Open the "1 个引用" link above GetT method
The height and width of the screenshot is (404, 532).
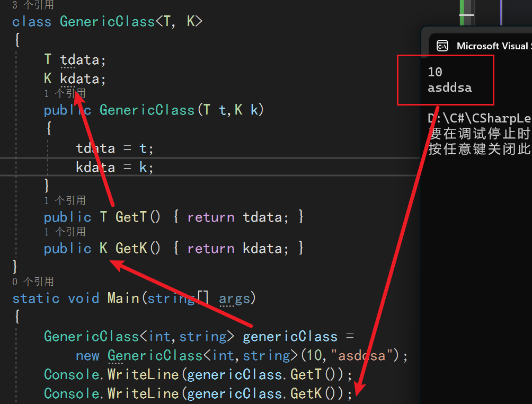[65, 200]
